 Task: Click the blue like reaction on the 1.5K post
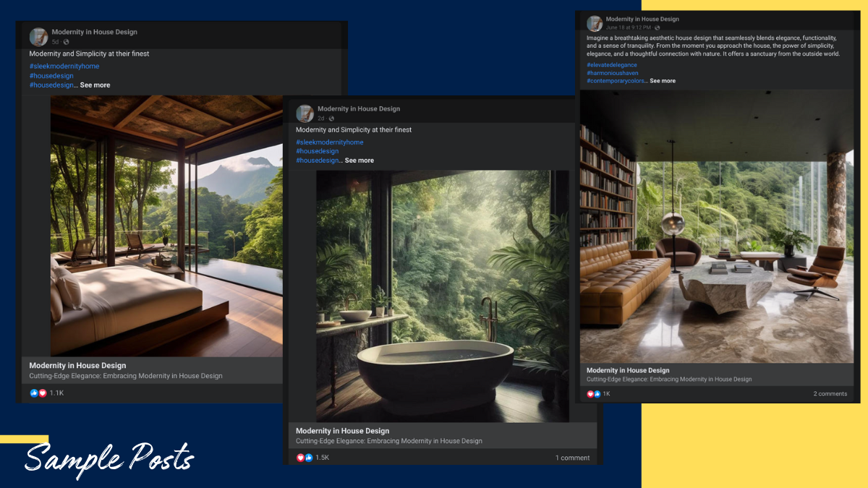point(309,458)
